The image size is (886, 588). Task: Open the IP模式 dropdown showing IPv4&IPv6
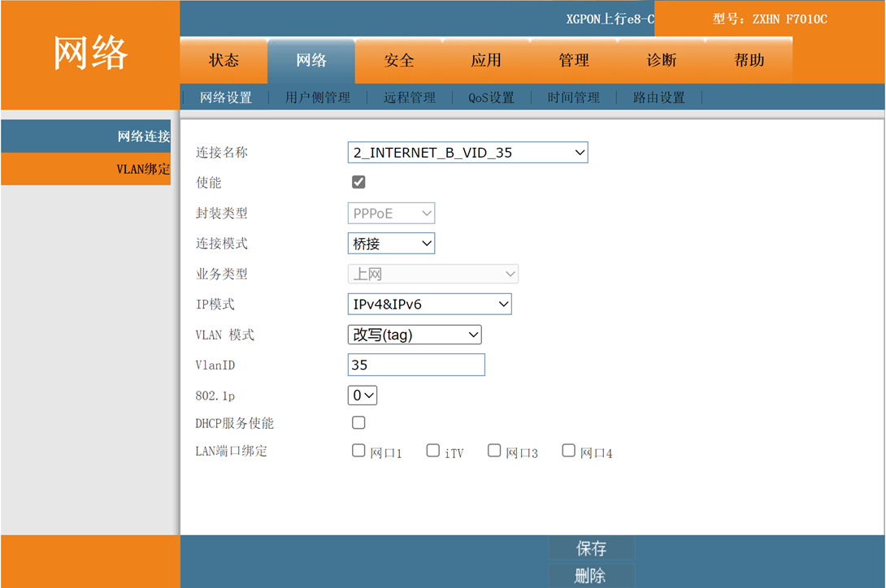tap(429, 304)
